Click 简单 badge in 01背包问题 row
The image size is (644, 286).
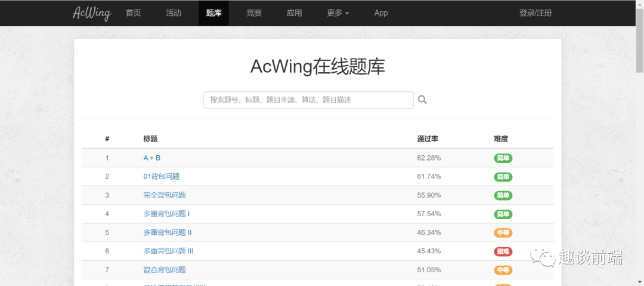coord(503,177)
